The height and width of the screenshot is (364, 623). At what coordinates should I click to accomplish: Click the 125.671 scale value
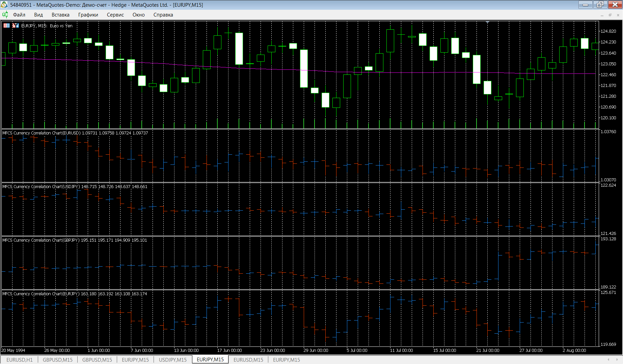tap(608, 292)
